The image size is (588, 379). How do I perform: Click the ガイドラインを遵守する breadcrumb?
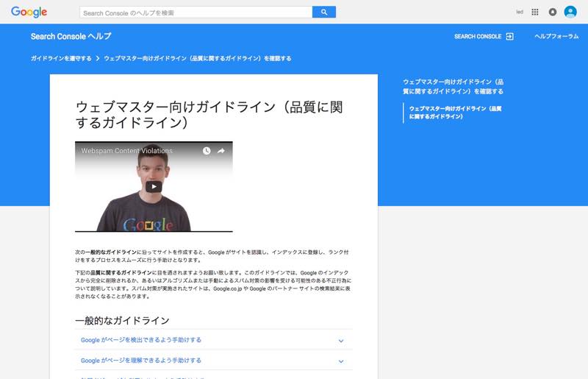tap(61, 58)
